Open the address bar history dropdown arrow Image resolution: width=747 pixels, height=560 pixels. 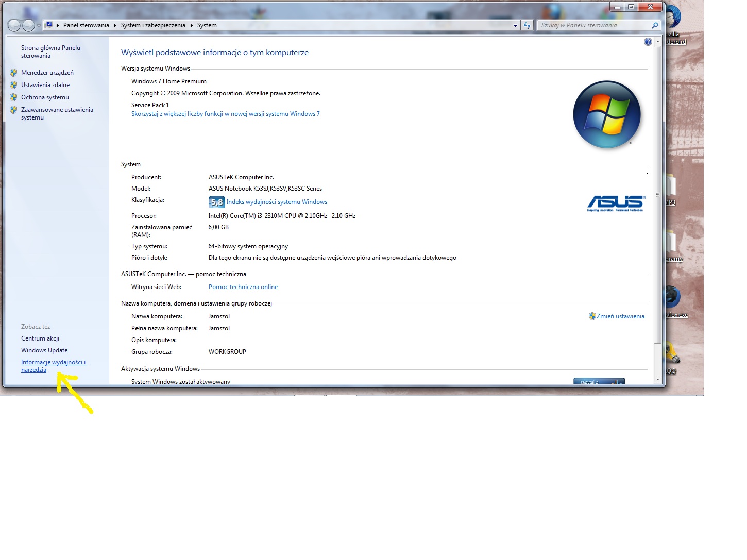515,25
